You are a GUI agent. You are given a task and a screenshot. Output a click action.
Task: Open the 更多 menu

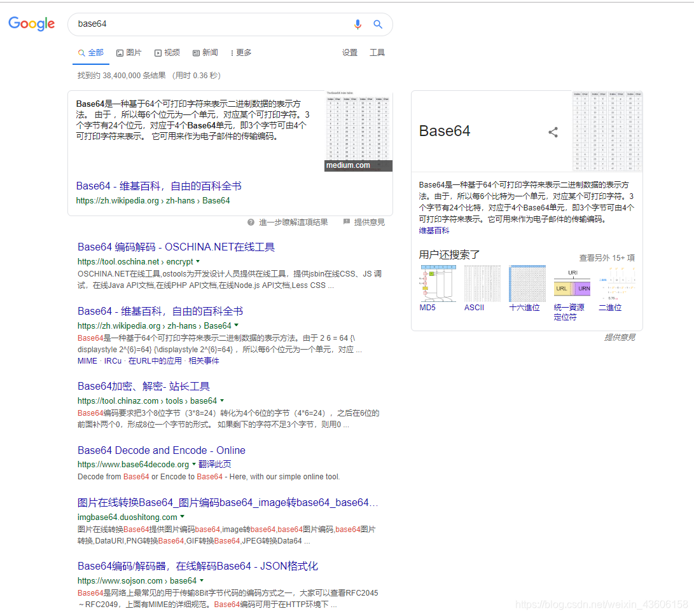pyautogui.click(x=241, y=53)
